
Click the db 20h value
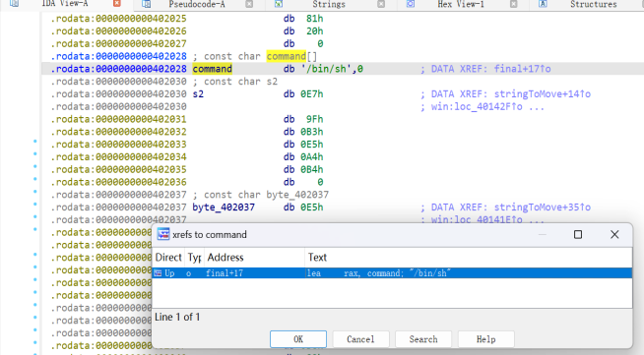pyautogui.click(x=314, y=31)
